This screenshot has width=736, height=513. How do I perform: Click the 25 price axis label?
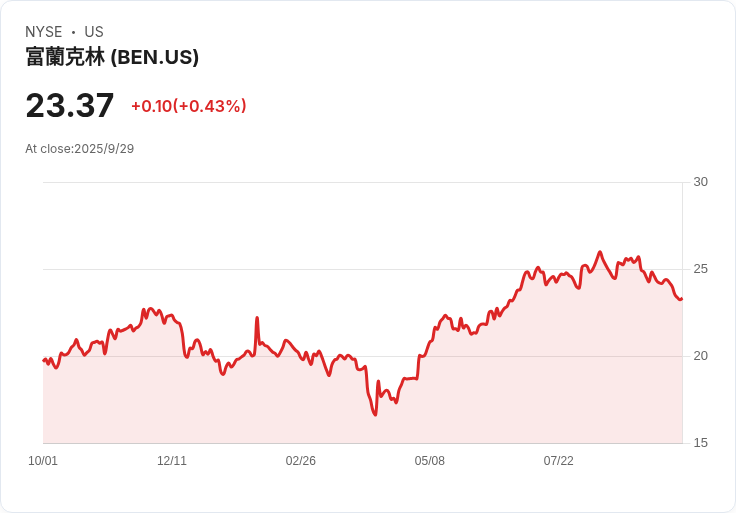click(700, 269)
